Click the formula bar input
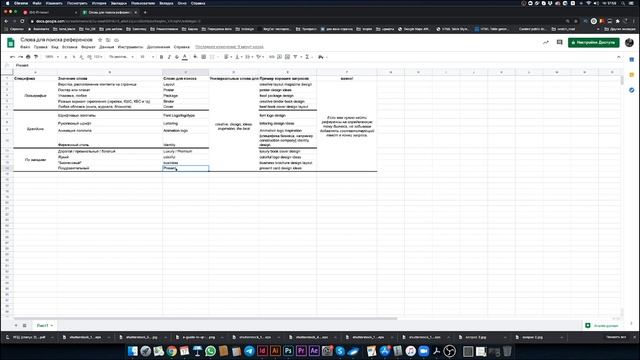This screenshot has width=640, height=360. tap(318, 65)
